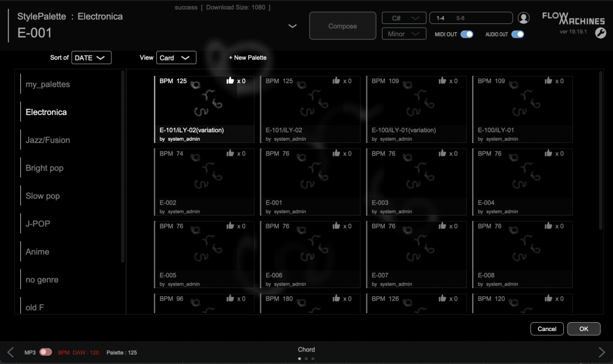Click thumbs-up icon on E-002 card
The image size is (613, 364).
[x=230, y=153]
